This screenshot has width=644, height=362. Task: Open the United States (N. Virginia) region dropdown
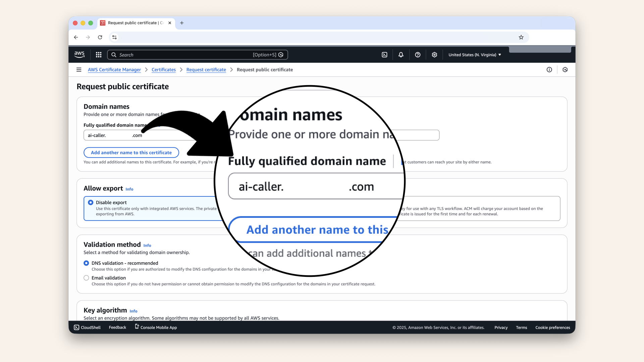pos(474,55)
